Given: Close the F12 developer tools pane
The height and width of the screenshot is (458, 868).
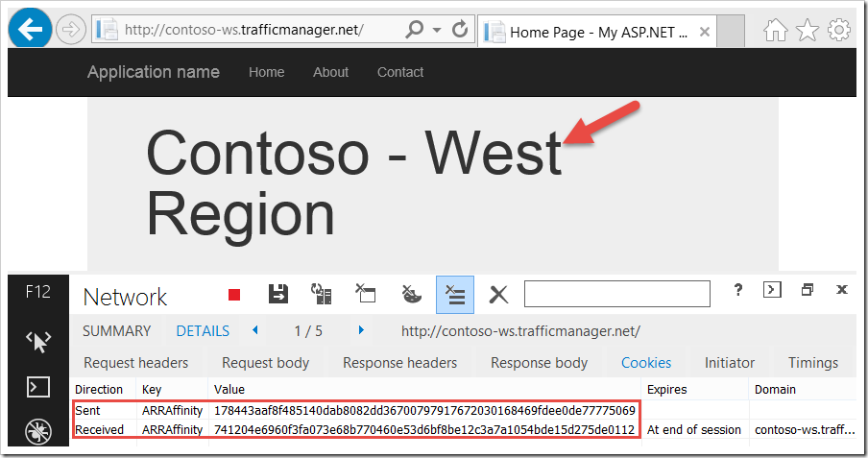Looking at the screenshot, I should (x=842, y=290).
